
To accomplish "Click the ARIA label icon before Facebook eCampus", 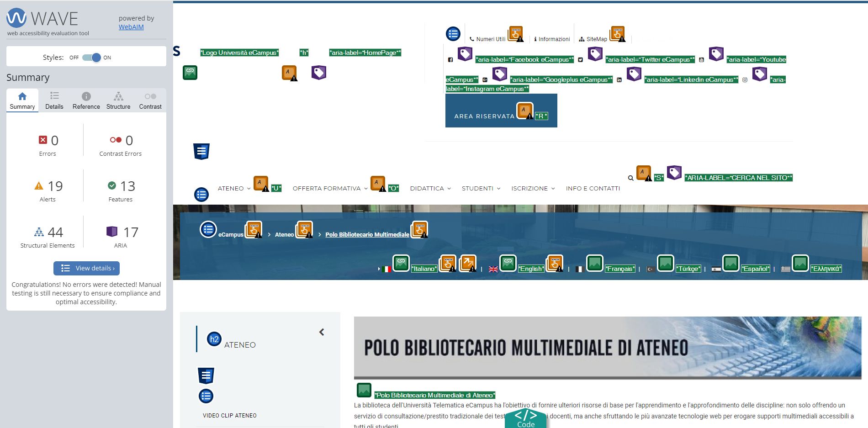I will point(465,54).
